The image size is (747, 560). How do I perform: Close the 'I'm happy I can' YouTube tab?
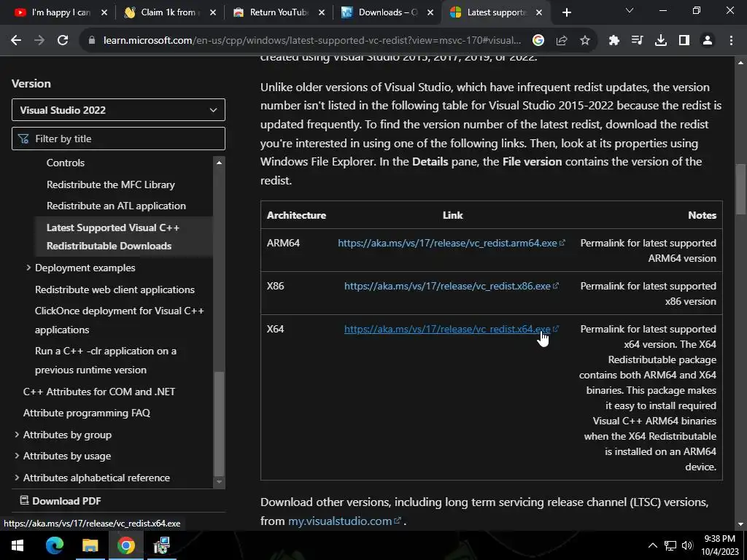click(104, 13)
